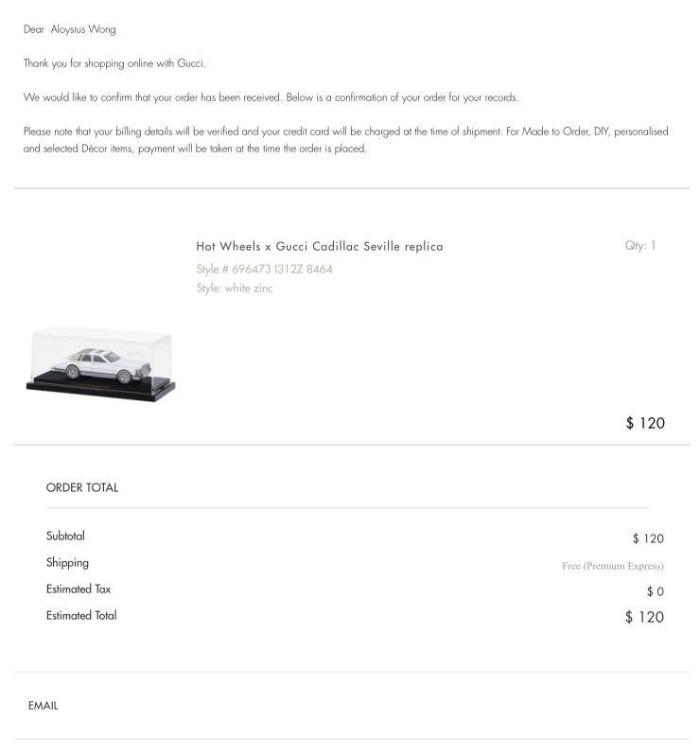This screenshot has height=756, width=700.
Task: Select the $ 0 estimated tax amount
Action: [x=656, y=591]
